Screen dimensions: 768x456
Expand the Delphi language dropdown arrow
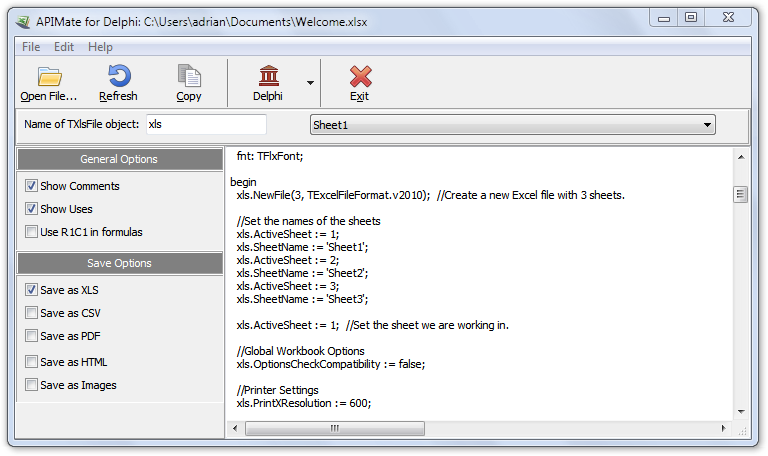(x=310, y=84)
